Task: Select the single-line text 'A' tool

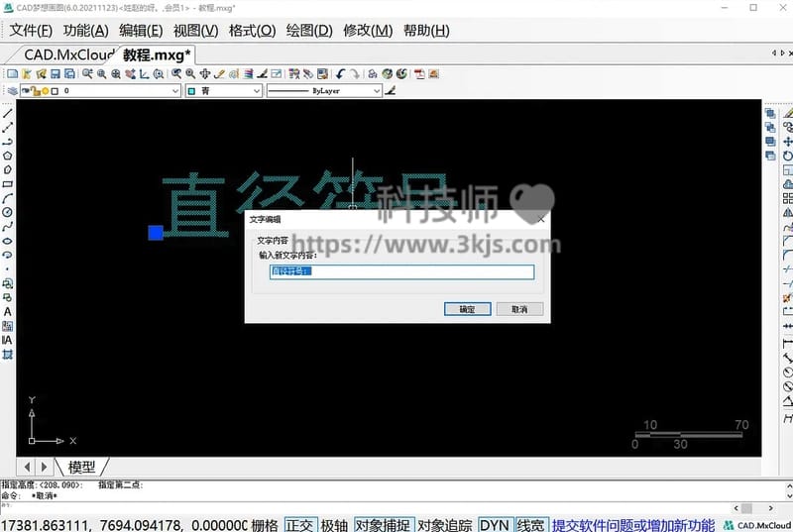Action: point(7,312)
